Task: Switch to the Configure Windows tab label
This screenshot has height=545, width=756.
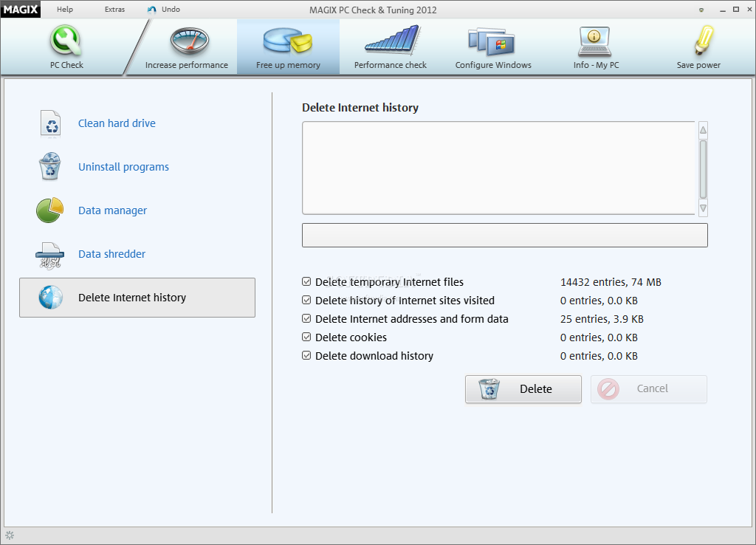Action: coord(493,65)
